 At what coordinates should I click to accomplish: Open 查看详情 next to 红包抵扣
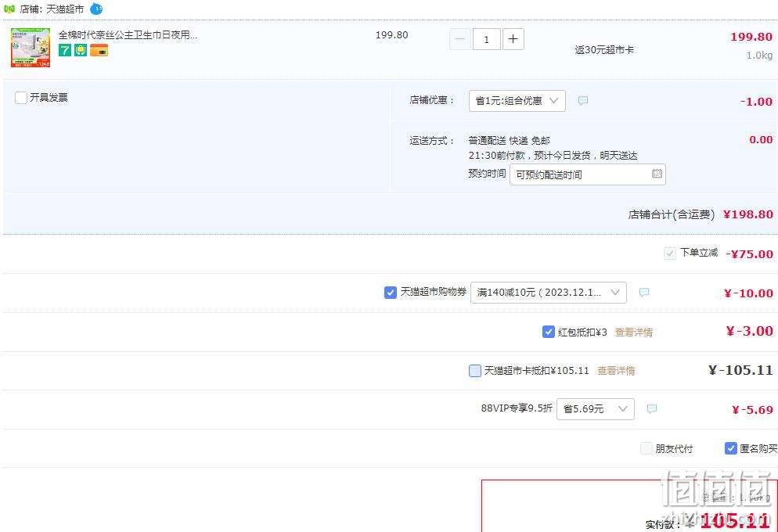coord(634,332)
